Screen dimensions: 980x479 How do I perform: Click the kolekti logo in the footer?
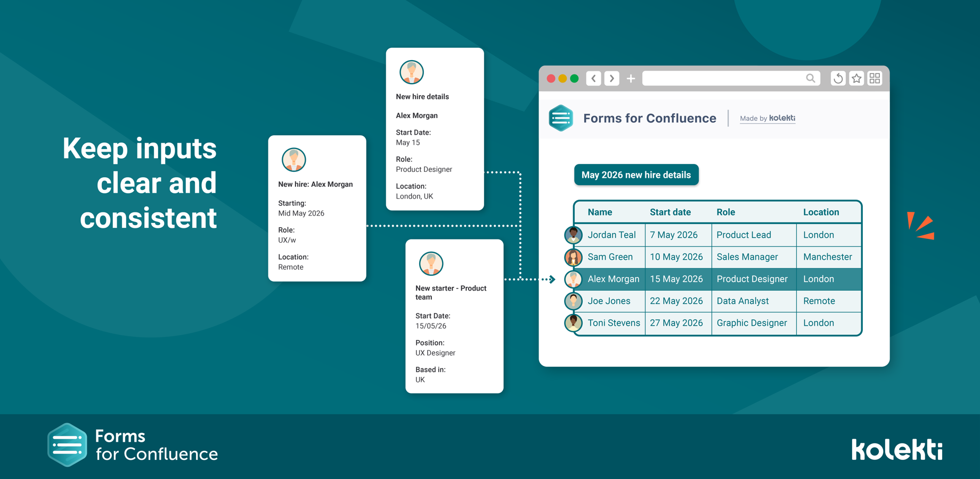click(897, 449)
